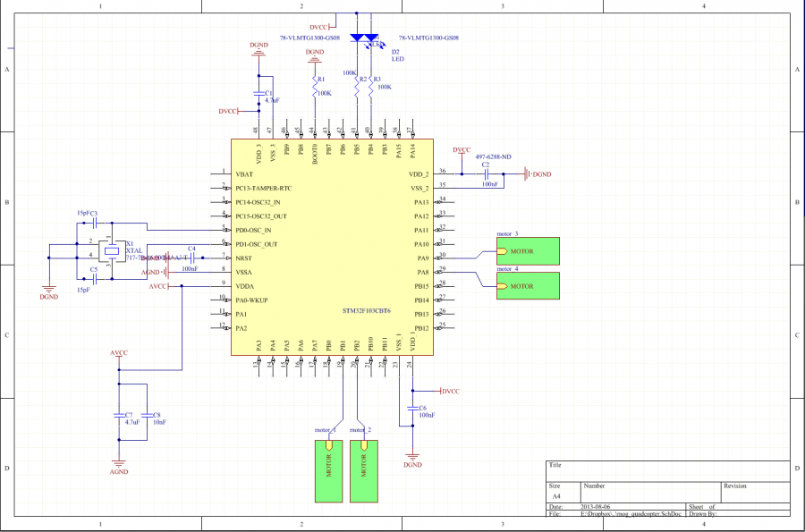The height and width of the screenshot is (532, 805).
Task: Select the D2 LED diode symbol
Action: (x=374, y=39)
